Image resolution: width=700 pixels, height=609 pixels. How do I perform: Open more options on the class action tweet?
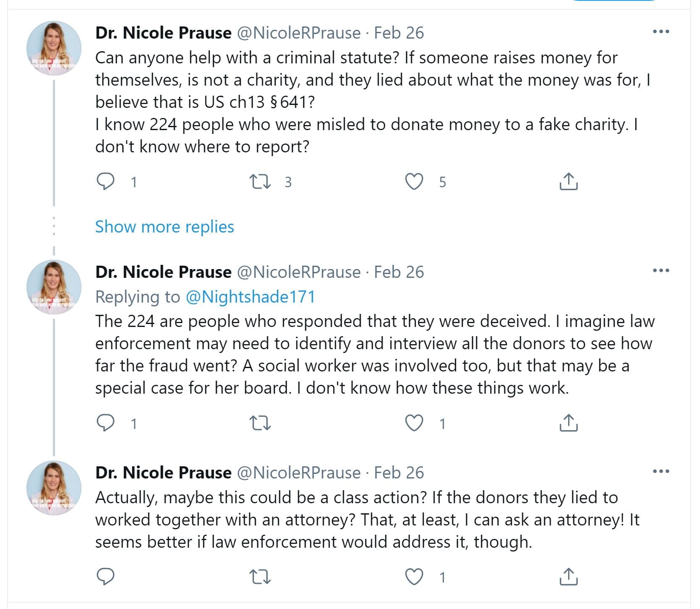[x=661, y=471]
